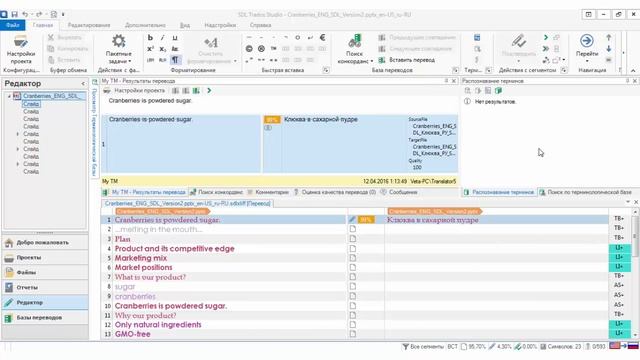The width and height of the screenshot is (640, 360).
Task: Click the 99% match badge in TM result
Action: click(x=272, y=120)
